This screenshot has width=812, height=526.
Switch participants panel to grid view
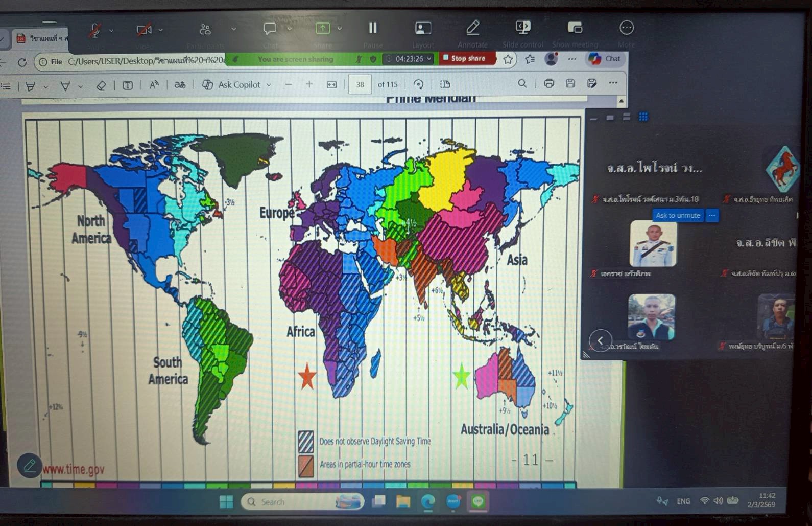click(x=643, y=117)
